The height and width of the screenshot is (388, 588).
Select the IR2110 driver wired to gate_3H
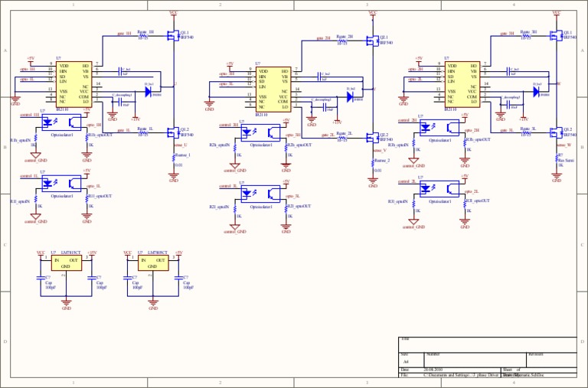462,85
